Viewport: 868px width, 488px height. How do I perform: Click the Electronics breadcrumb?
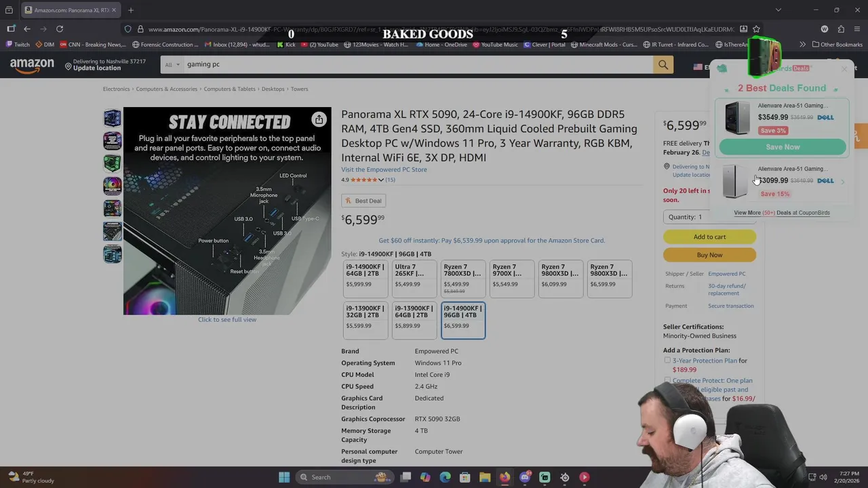click(x=116, y=89)
